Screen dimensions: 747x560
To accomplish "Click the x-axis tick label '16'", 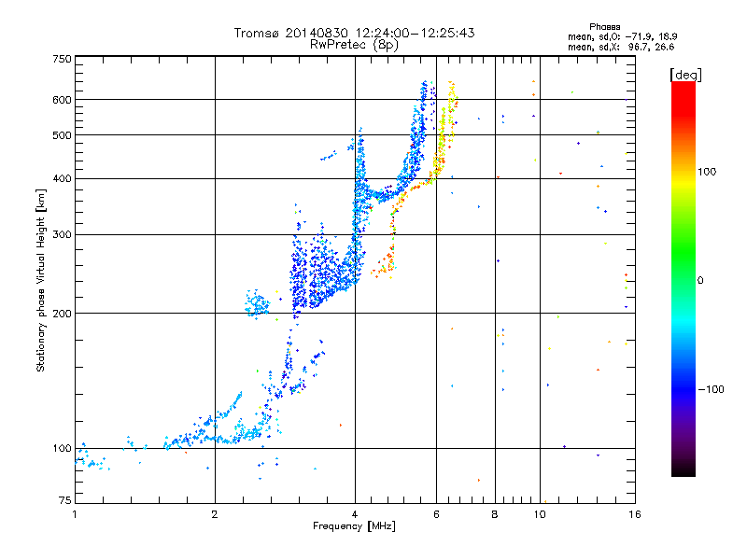I will point(635,514).
